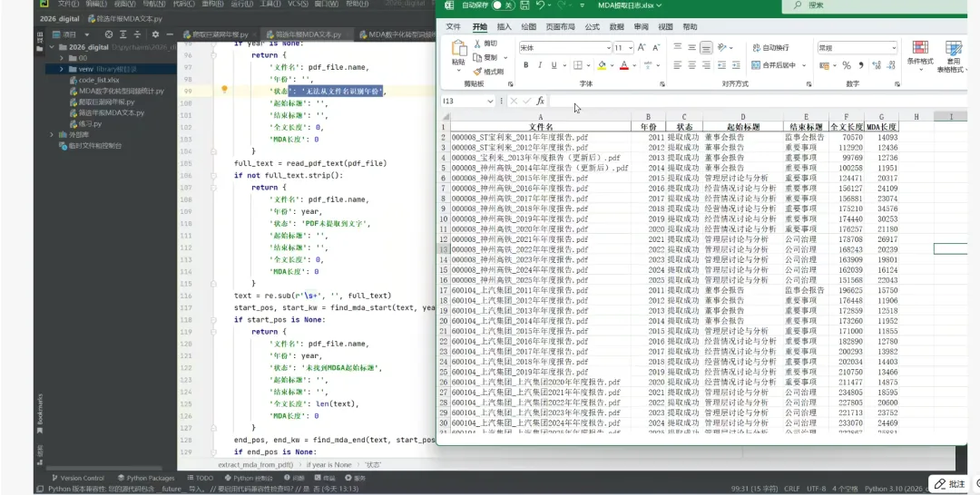The width and height of the screenshot is (980, 495).
Task: Toggle Underline formatting in Excel
Action: 554,65
